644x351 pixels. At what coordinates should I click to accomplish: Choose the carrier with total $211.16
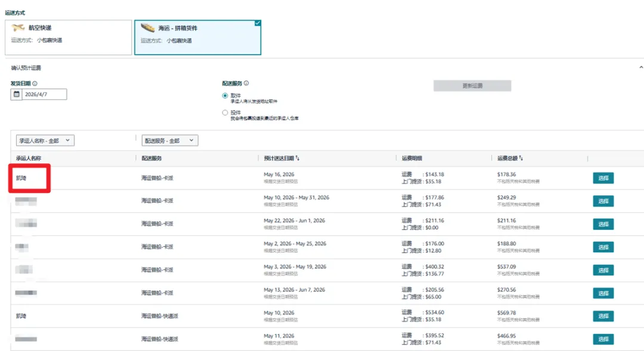pos(603,223)
